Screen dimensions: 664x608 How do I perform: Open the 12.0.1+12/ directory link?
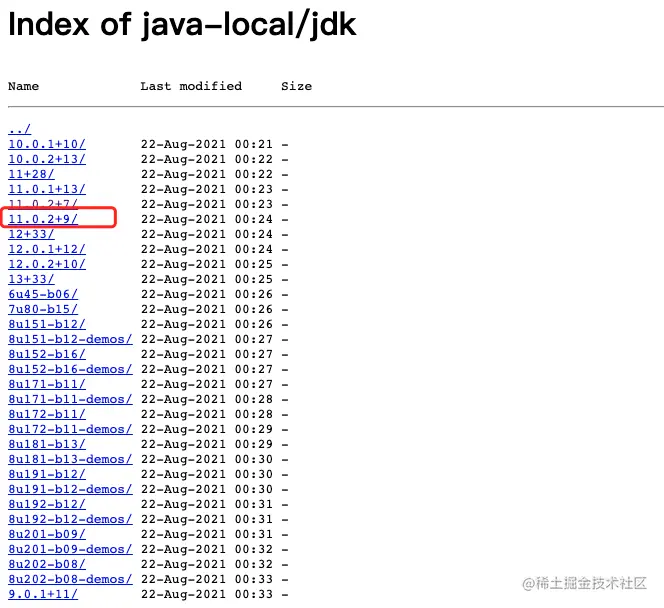[47, 249]
